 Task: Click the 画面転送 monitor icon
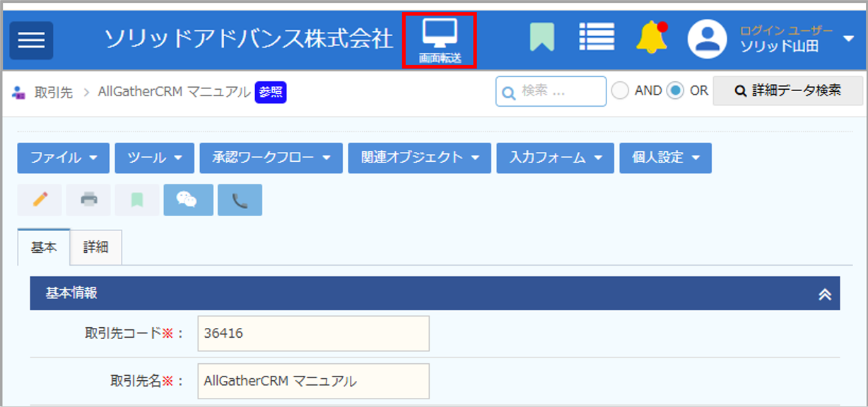[x=440, y=40]
